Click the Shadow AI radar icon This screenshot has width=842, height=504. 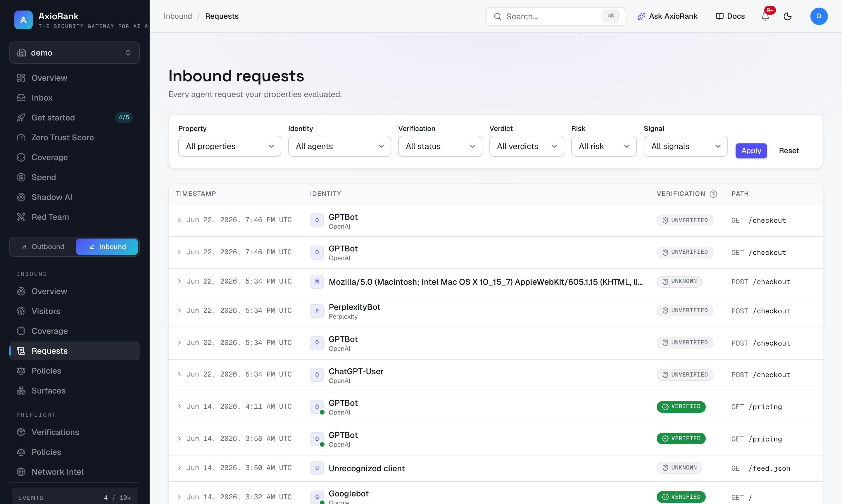[21, 197]
